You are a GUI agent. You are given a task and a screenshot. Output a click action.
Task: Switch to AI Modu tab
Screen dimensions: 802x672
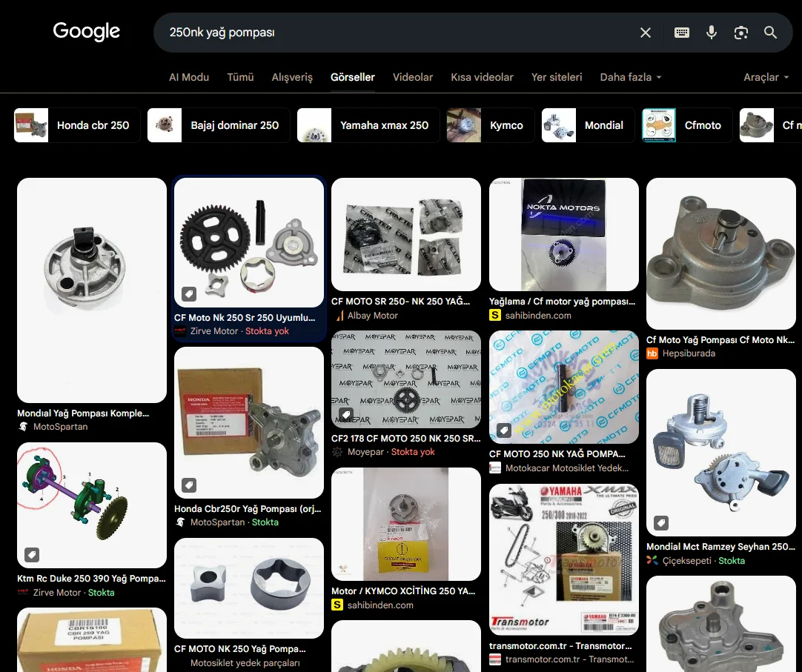pyautogui.click(x=189, y=77)
